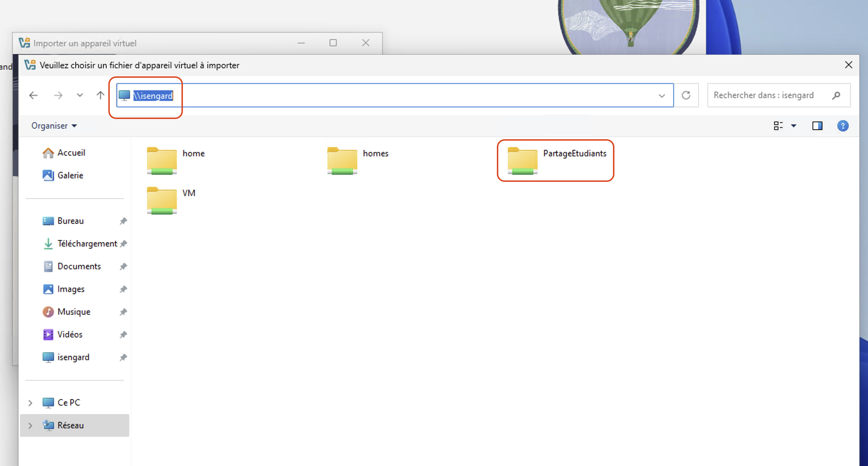This screenshot has width=868, height=466.
Task: Toggle the preview pane button
Action: click(817, 126)
